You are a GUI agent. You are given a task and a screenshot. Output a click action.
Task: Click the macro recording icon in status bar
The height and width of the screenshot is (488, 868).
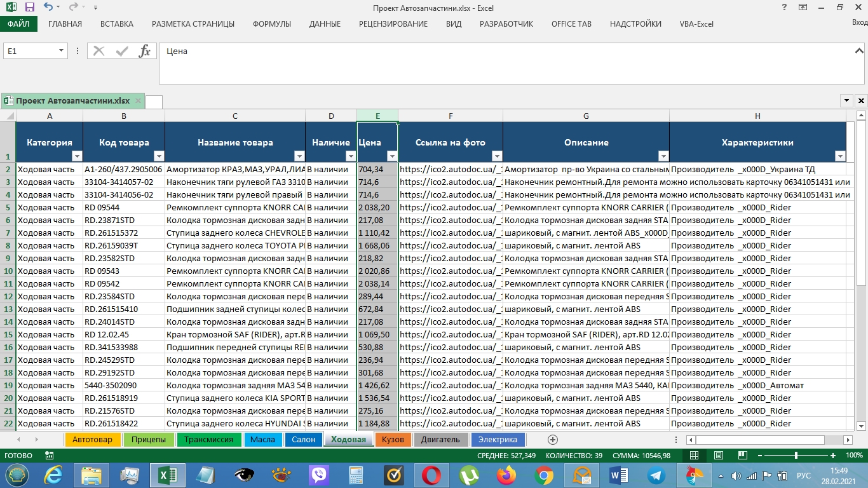click(x=50, y=456)
